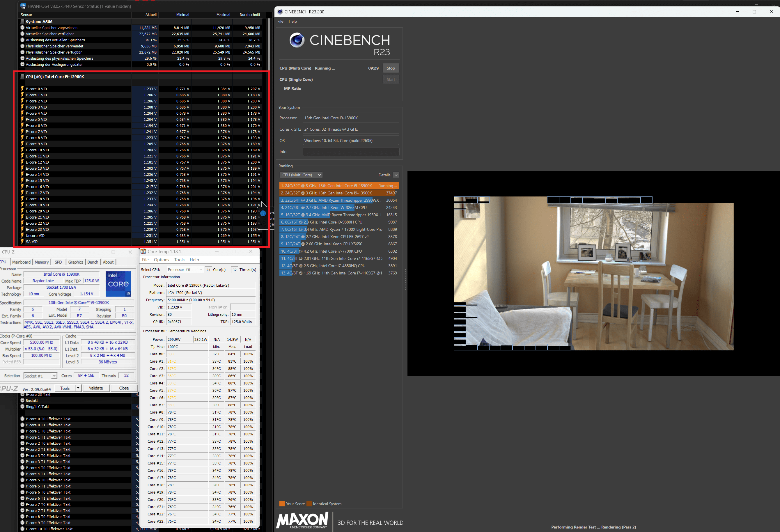Image resolution: width=780 pixels, height=532 pixels.
Task: Click the Close button in CPU-Z
Action: [x=124, y=388]
